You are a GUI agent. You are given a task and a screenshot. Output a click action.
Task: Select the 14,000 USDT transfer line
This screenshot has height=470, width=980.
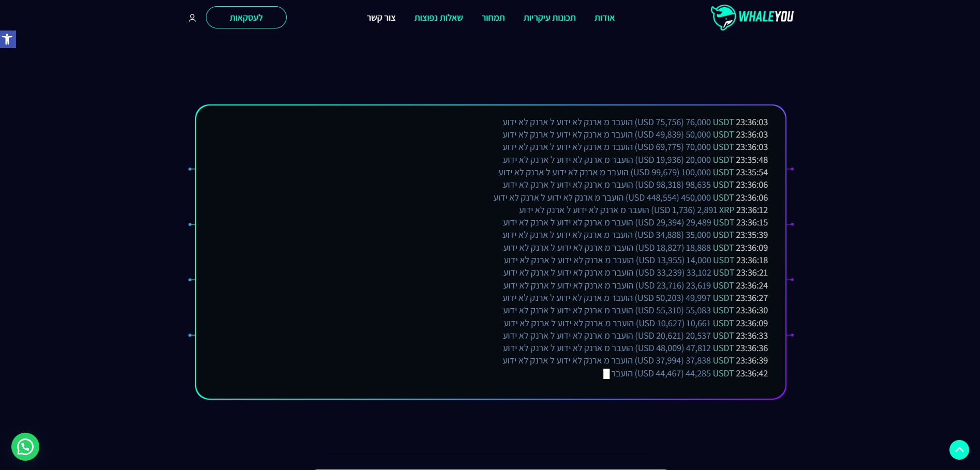point(636,261)
